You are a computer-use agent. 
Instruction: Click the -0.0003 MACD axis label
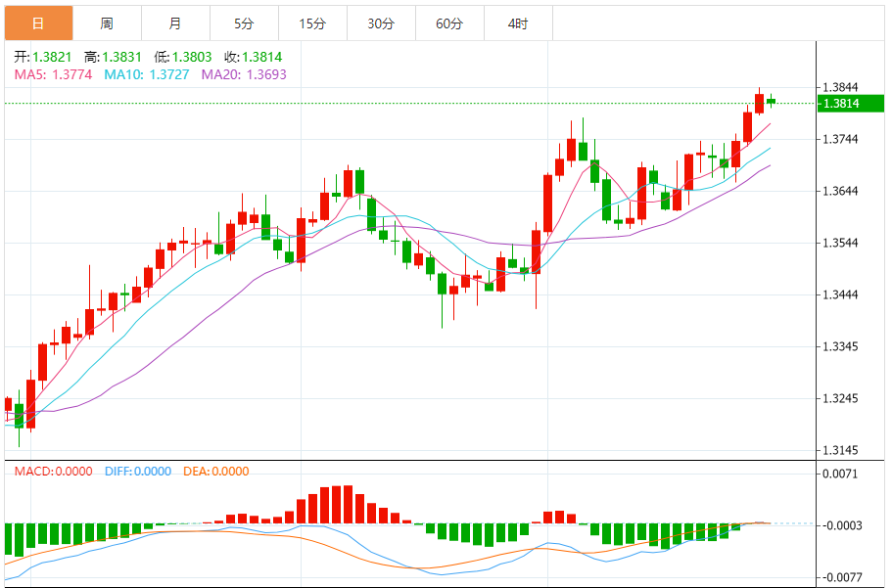841,525
